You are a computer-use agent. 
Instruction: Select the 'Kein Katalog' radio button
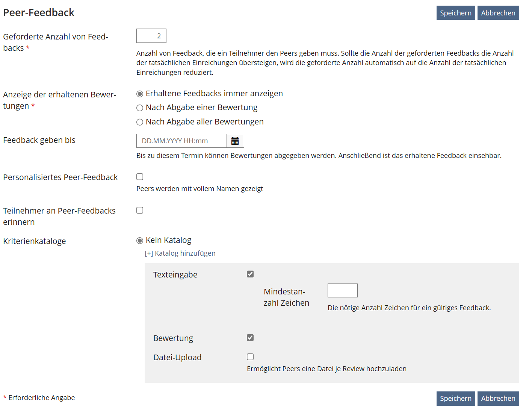140,241
